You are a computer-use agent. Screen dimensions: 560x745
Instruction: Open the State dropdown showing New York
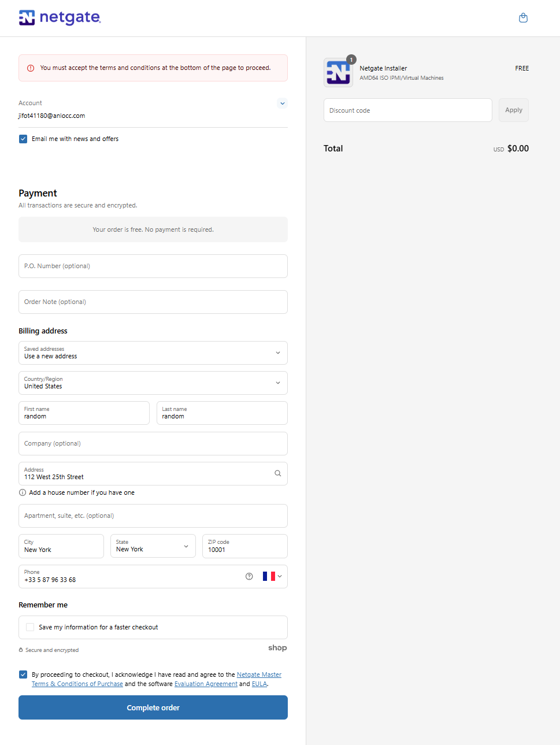click(153, 546)
